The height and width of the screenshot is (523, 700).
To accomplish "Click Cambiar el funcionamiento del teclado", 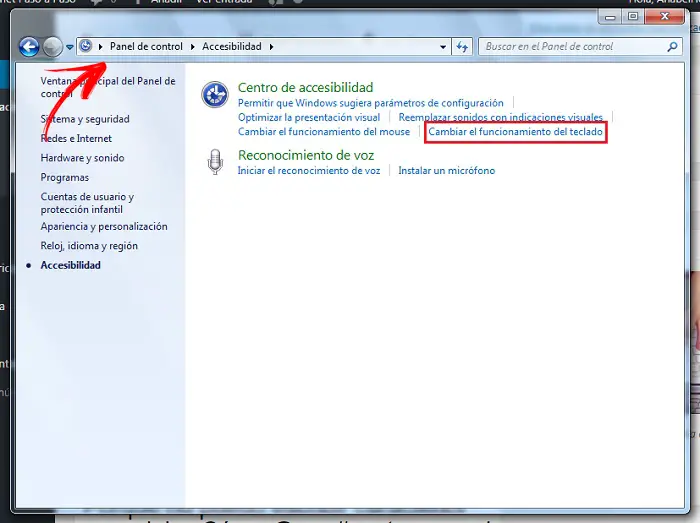I will click(x=515, y=132).
